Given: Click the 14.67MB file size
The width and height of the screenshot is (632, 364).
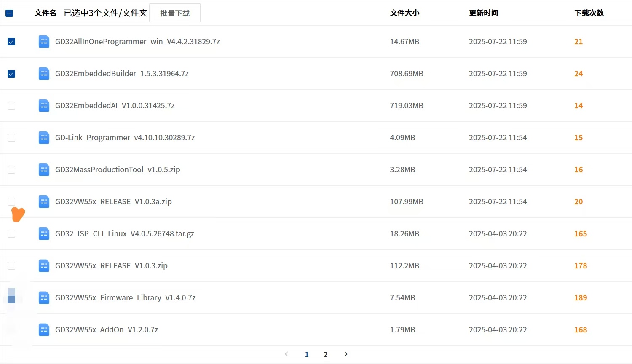Looking at the screenshot, I should click(404, 42).
